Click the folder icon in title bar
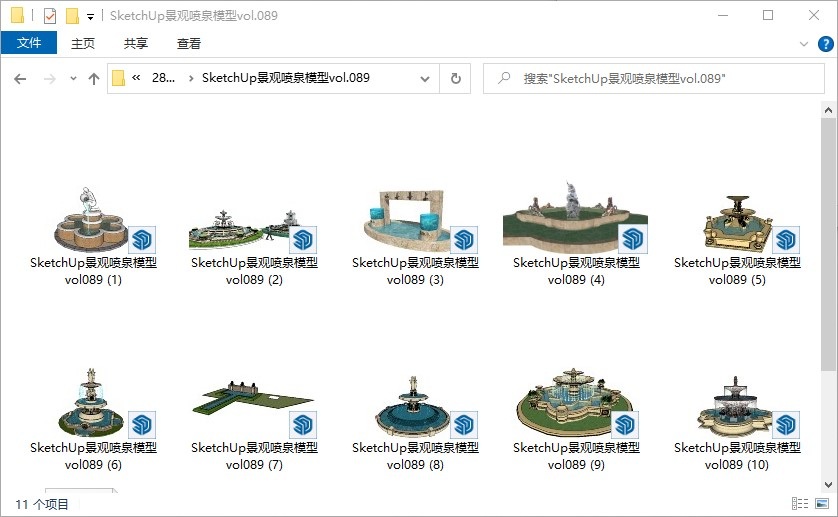The height and width of the screenshot is (517, 838). coord(17,16)
